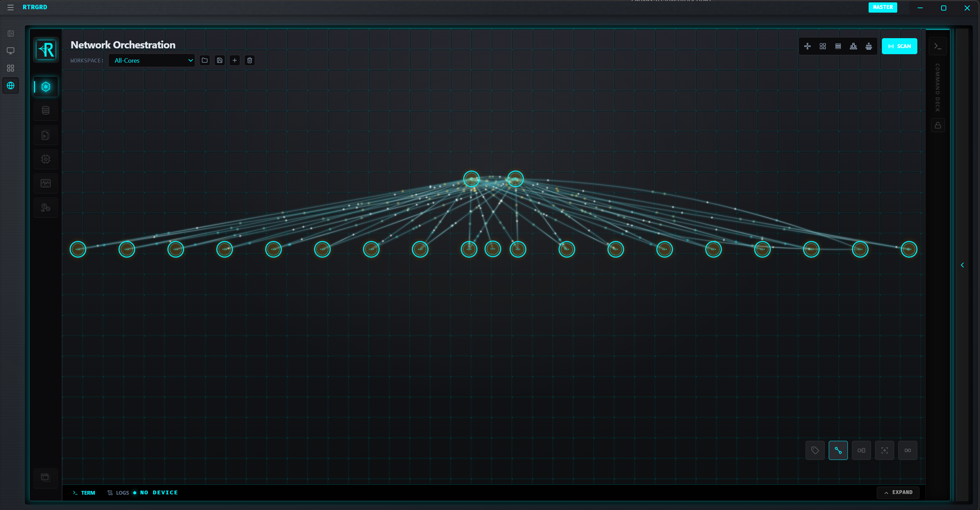Switch to the LOGS tab at bottom
Screen dimensions: 980x510
click(x=119, y=493)
